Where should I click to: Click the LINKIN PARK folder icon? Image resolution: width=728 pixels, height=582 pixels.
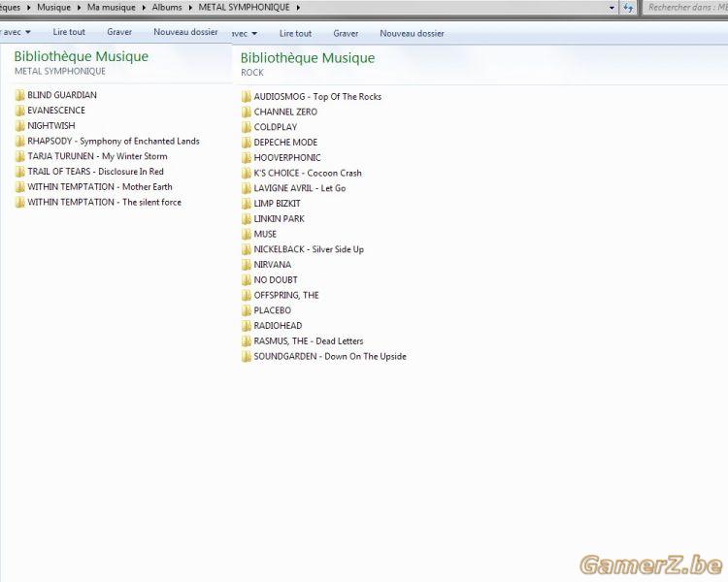247,219
